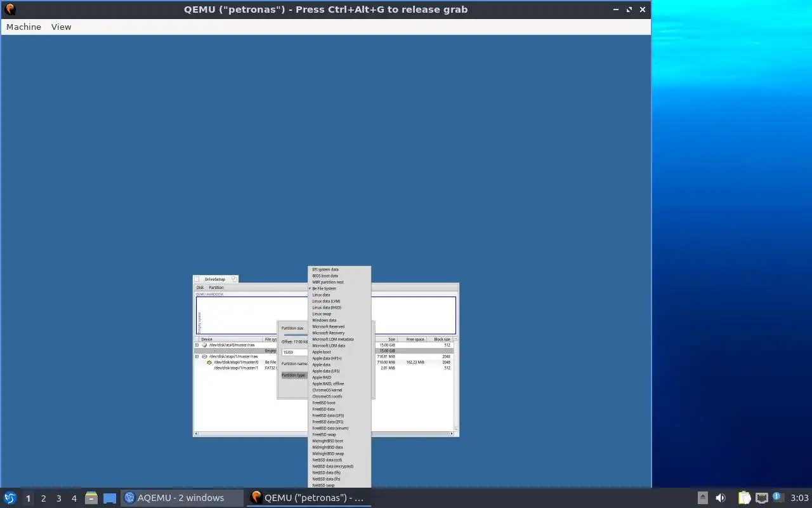Click the Partition type dropdown label
This screenshot has height=508, width=812.
pyautogui.click(x=294, y=375)
